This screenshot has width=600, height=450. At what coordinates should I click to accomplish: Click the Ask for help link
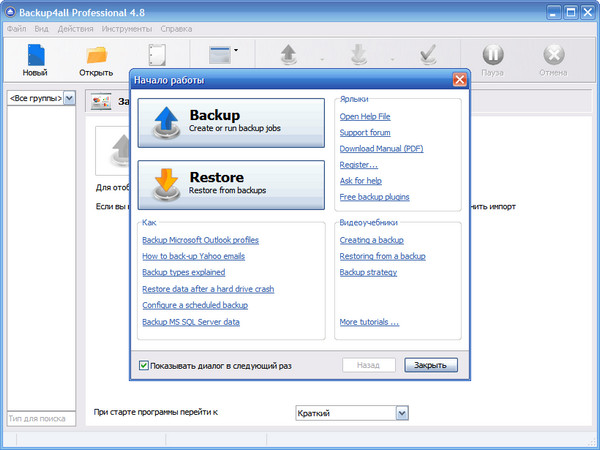[361, 181]
